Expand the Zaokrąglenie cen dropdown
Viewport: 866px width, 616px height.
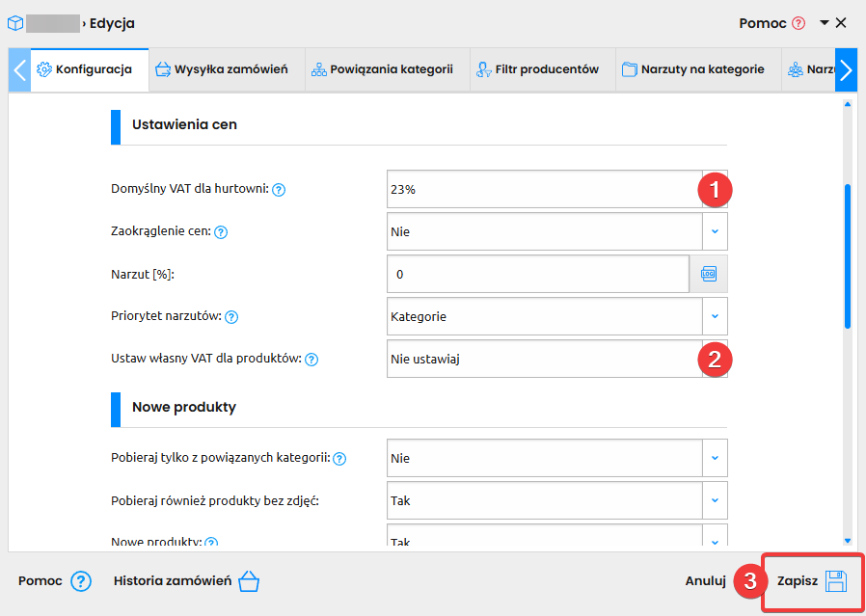click(x=715, y=232)
